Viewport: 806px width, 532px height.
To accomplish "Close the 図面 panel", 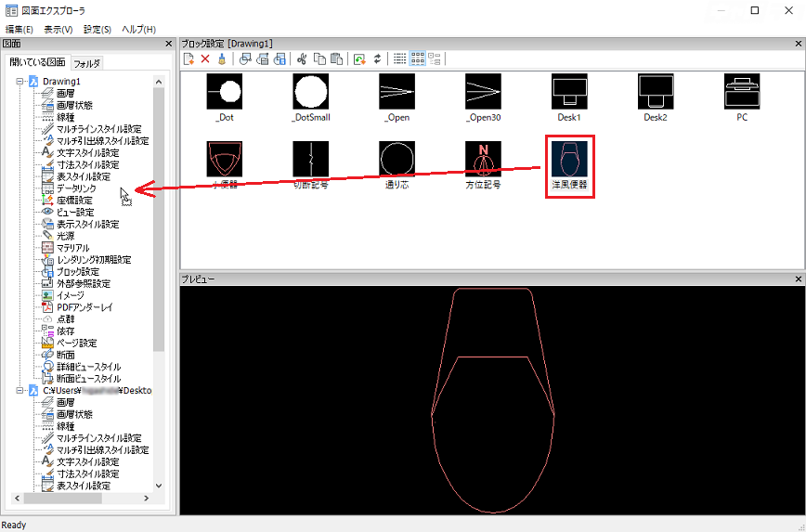I will click(x=168, y=45).
